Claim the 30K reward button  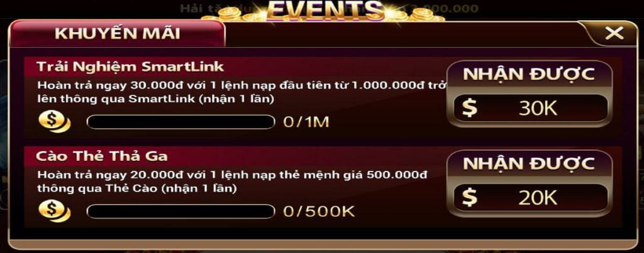pyautogui.click(x=530, y=108)
